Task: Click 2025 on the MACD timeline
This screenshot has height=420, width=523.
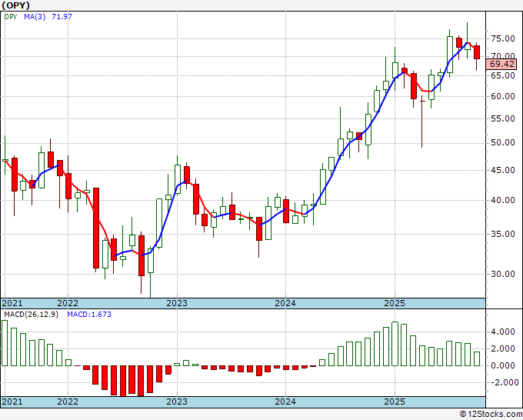Action: point(395,402)
